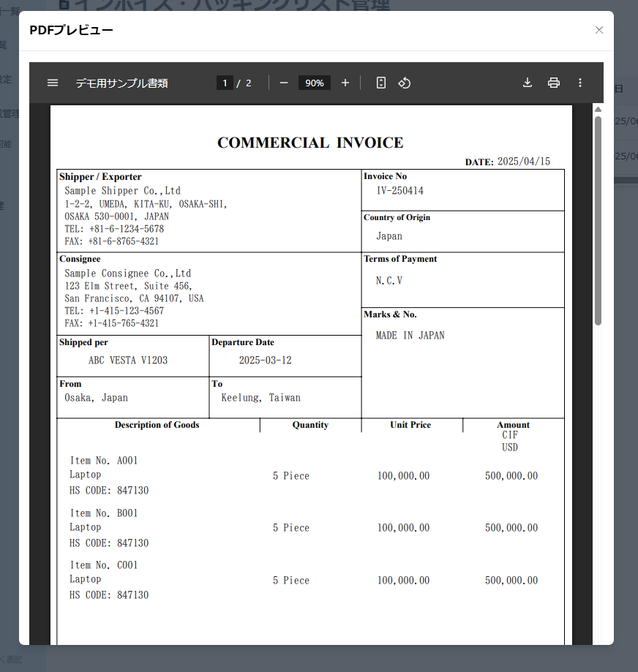Click the date 2025/04/15
Image resolution: width=638 pixels, height=672 pixels.
click(x=524, y=162)
